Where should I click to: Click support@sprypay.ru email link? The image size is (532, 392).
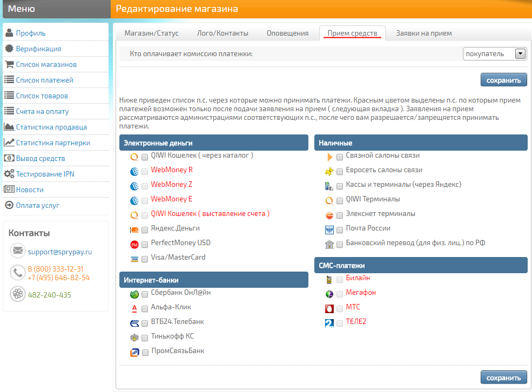click(60, 252)
